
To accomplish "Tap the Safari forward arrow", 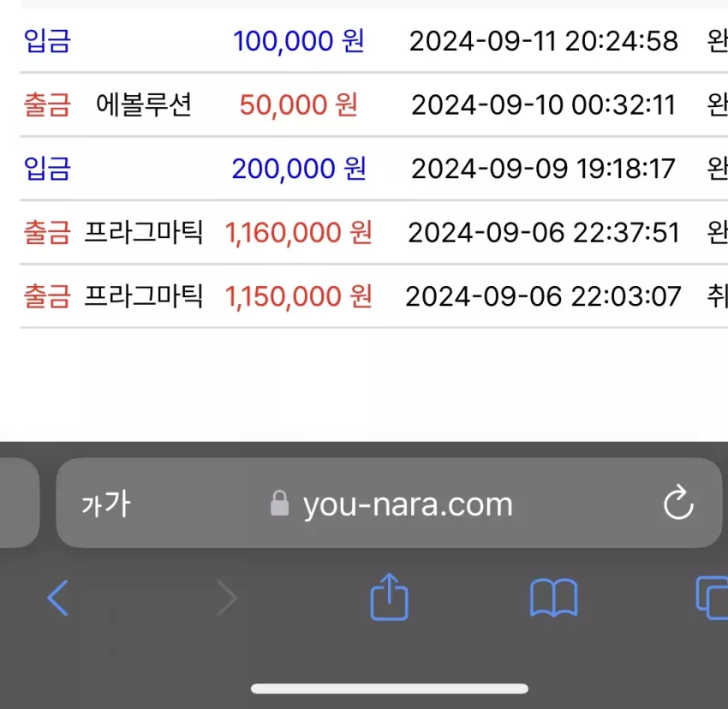I will (x=227, y=598).
